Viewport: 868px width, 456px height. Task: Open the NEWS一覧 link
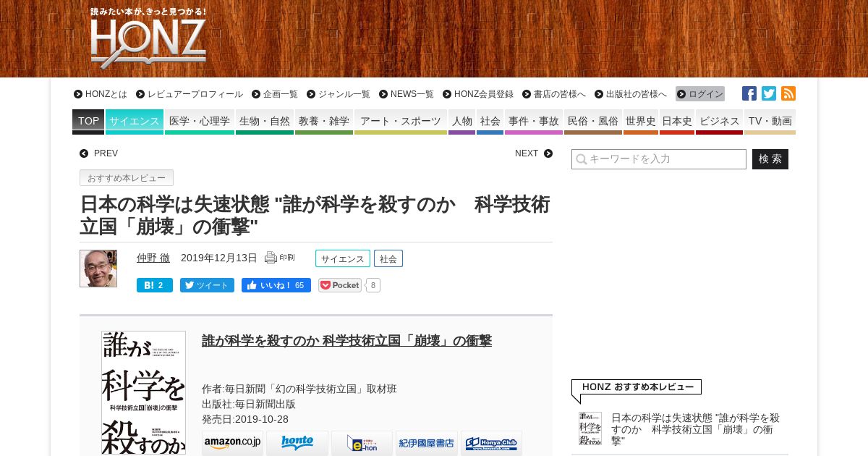pos(407,94)
